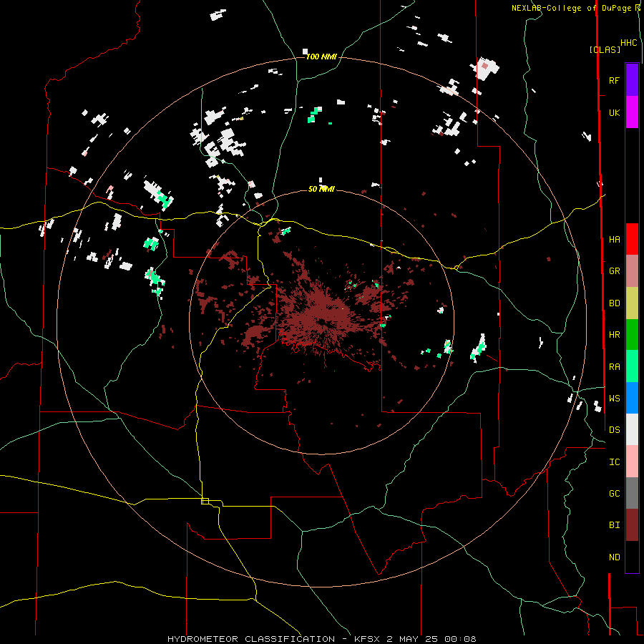Click the HHC product label
This screenshot has width=644, height=644.
[x=628, y=43]
